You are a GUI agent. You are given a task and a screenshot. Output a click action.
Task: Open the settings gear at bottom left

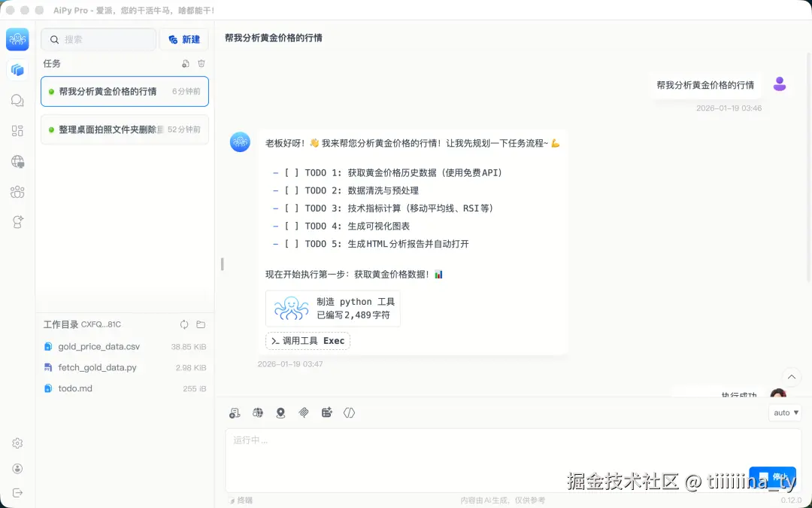click(17, 443)
